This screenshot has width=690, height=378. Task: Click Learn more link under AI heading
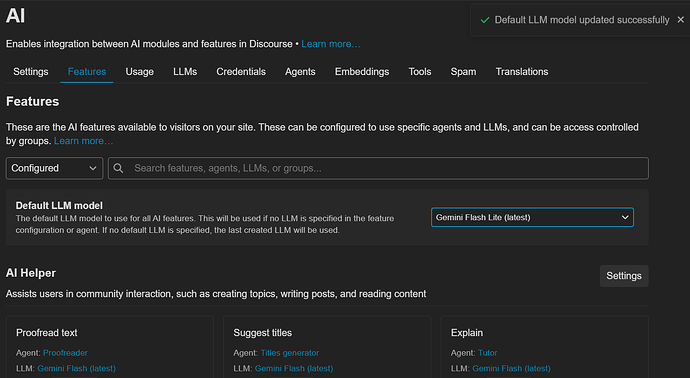pyautogui.click(x=331, y=44)
